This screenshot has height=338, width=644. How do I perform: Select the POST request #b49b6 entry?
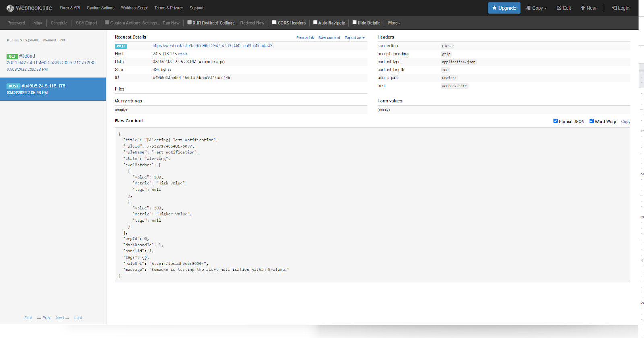click(53, 89)
